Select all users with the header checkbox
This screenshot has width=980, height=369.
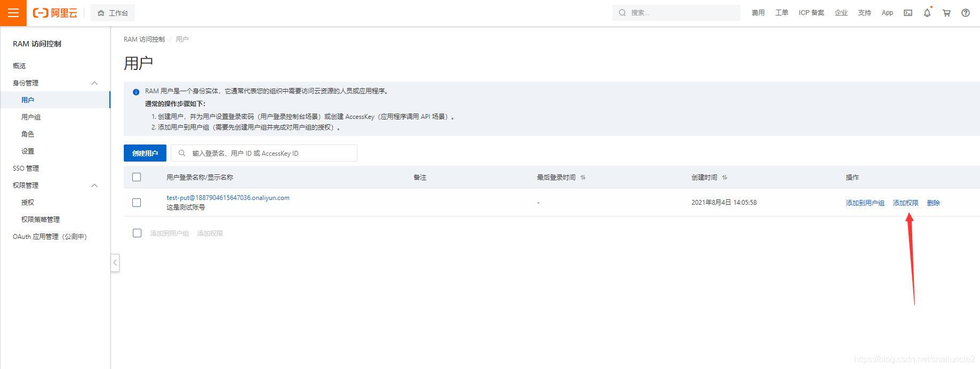coord(137,177)
